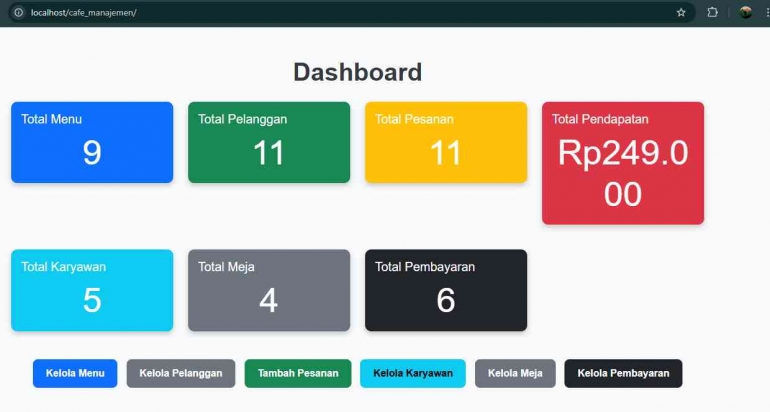
Task: Click the Kelola Pelanggan button
Action: [181, 373]
